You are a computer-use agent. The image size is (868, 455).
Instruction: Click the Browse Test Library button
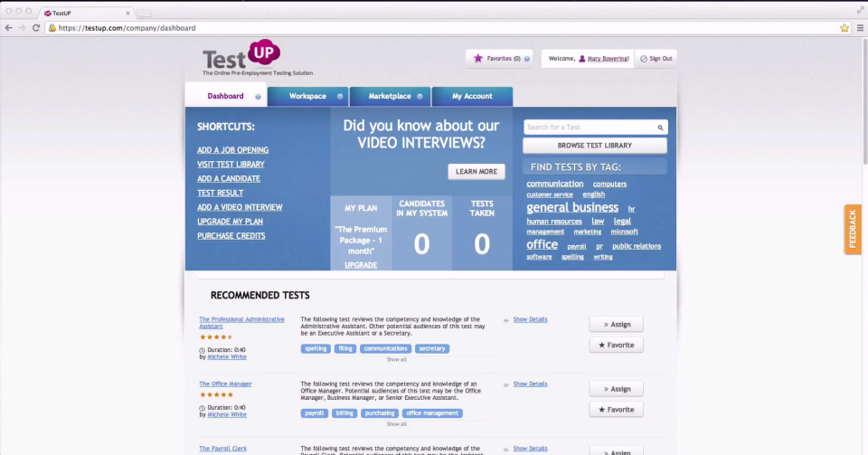click(595, 146)
